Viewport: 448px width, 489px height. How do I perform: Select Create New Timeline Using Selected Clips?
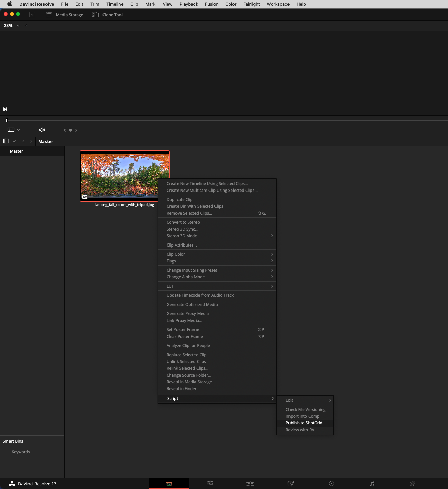(217, 184)
